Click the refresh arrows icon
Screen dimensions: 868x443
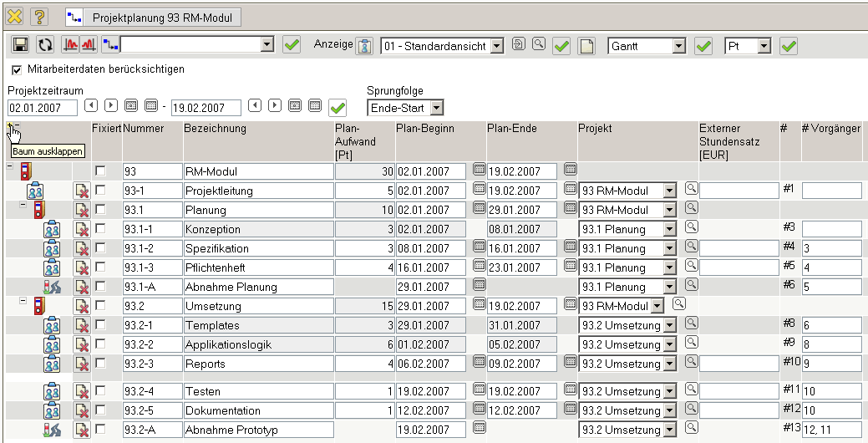(45, 45)
